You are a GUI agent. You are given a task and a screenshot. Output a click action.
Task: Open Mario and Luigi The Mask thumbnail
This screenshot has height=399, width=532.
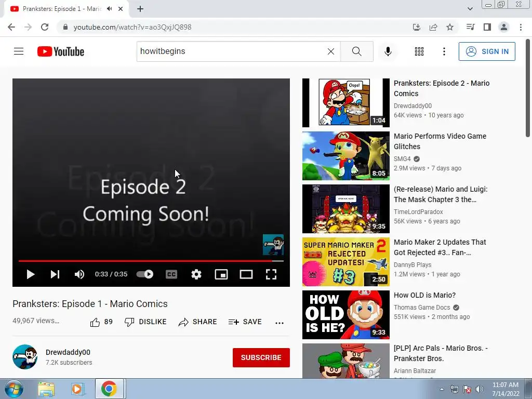tap(345, 209)
